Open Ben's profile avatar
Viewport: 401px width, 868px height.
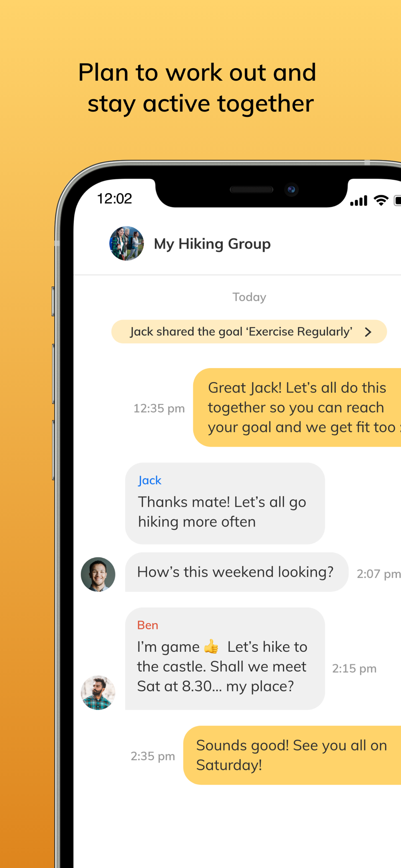coord(98,692)
